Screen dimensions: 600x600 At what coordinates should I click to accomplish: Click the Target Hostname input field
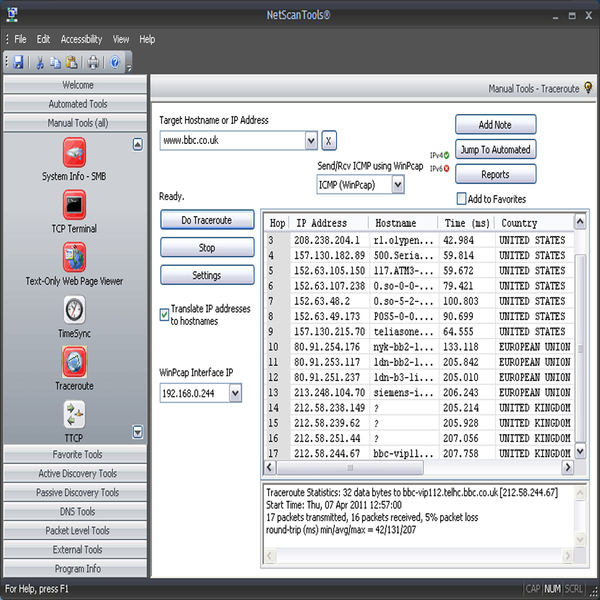233,140
